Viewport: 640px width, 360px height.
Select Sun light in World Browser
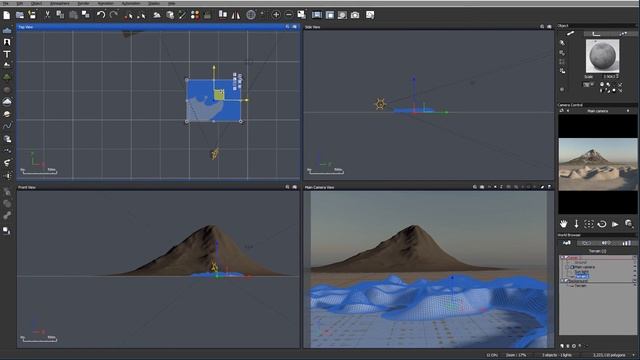tap(581, 271)
